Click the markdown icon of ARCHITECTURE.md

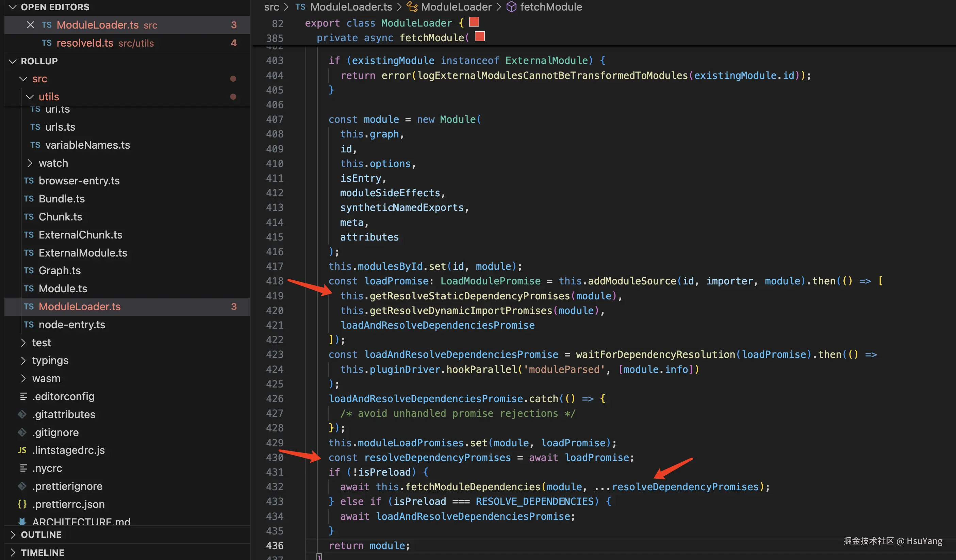coord(22,522)
